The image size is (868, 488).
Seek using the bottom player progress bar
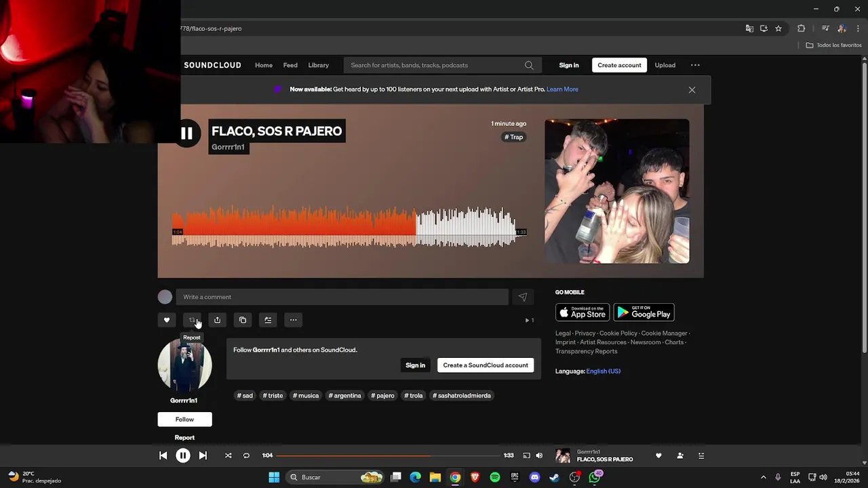coord(387,455)
